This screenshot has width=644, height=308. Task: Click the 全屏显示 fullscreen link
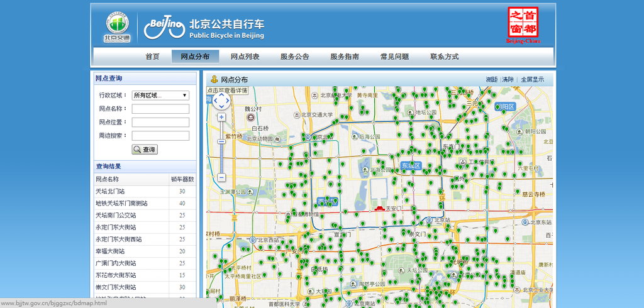point(533,80)
